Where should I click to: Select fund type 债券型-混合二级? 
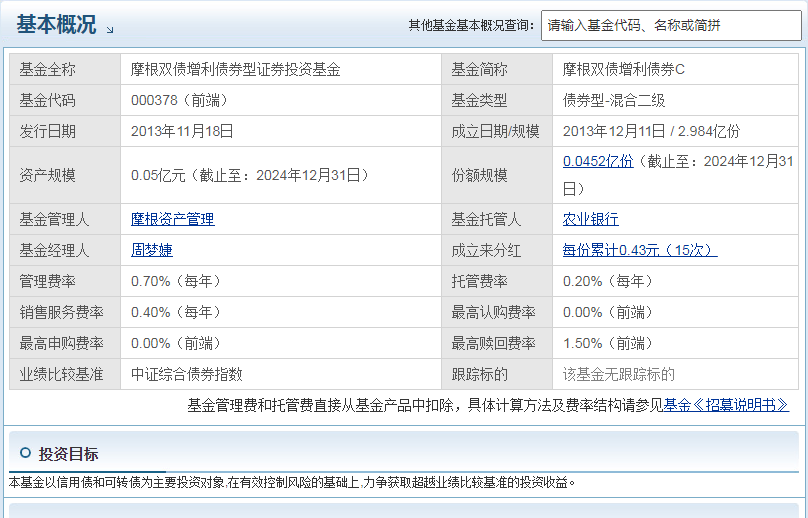[x=614, y=100]
